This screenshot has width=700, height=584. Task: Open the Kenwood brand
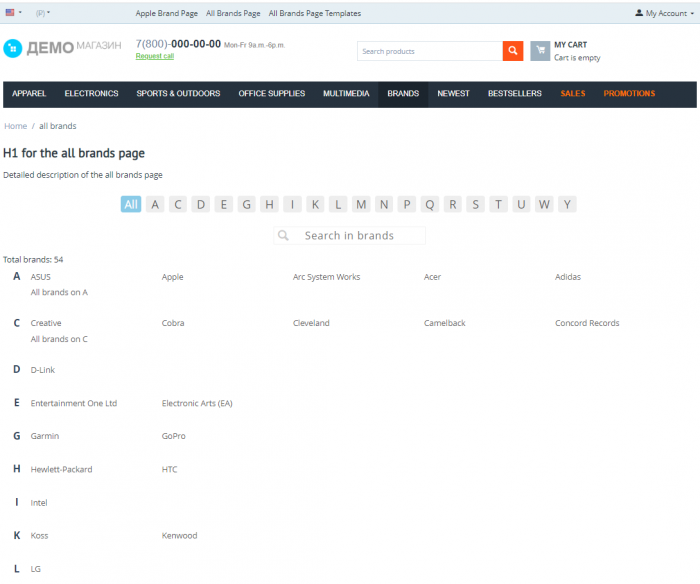(x=179, y=535)
